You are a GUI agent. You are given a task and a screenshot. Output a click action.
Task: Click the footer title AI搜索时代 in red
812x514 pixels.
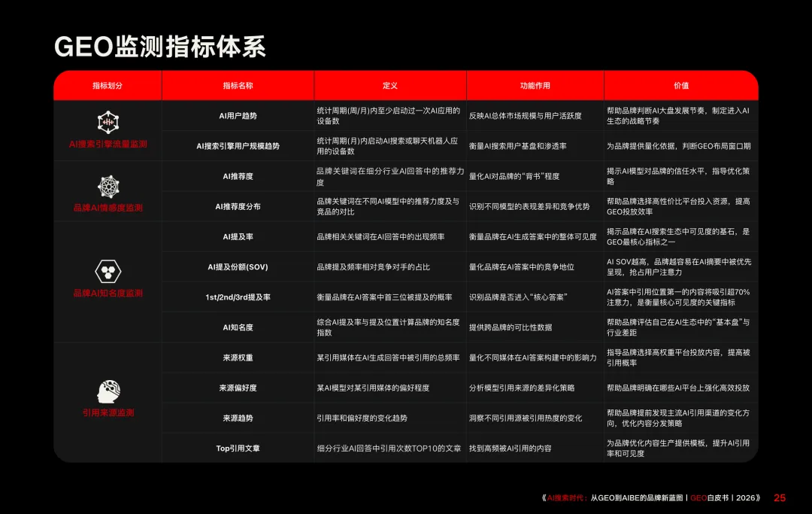pos(567,498)
